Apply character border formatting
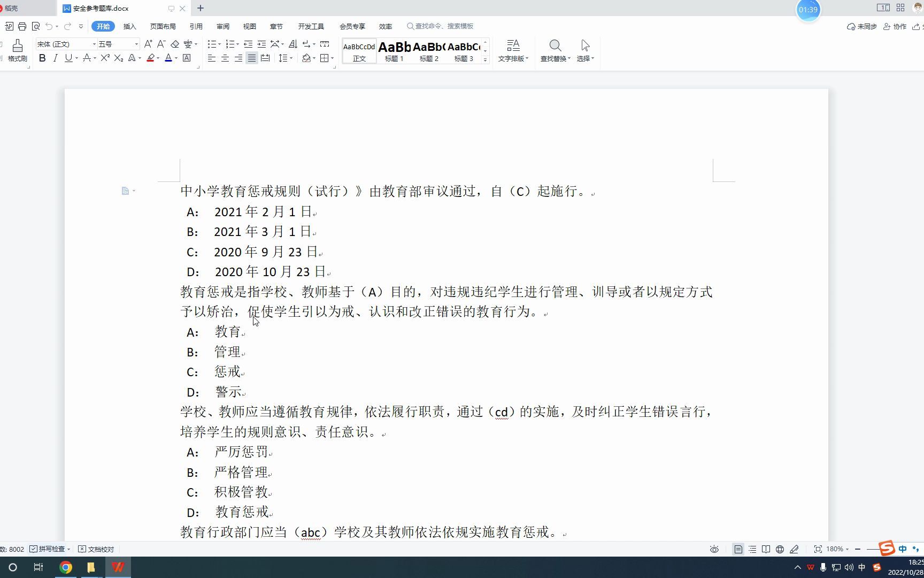The image size is (924, 578). (187, 58)
